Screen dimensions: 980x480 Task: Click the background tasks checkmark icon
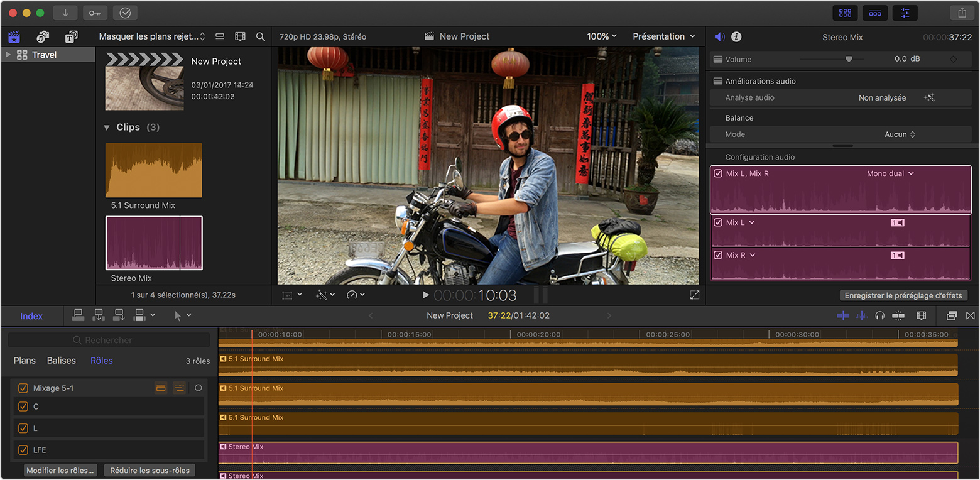coord(125,13)
